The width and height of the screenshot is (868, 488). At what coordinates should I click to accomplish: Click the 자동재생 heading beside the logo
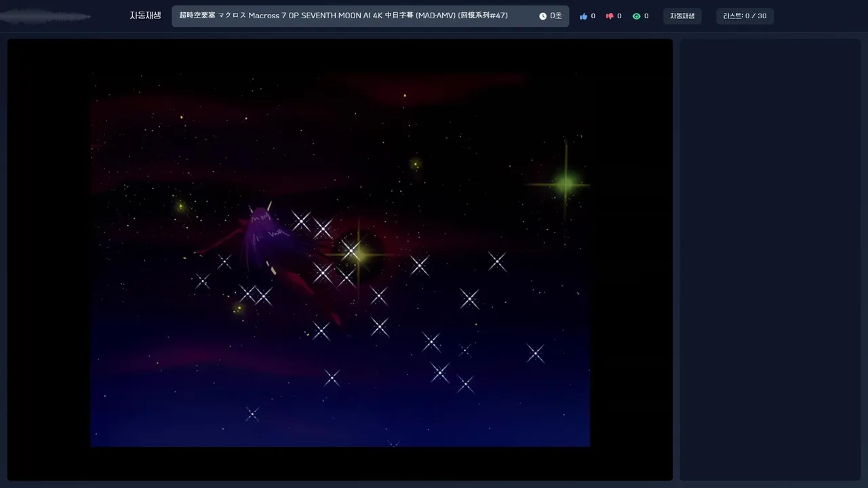click(145, 16)
